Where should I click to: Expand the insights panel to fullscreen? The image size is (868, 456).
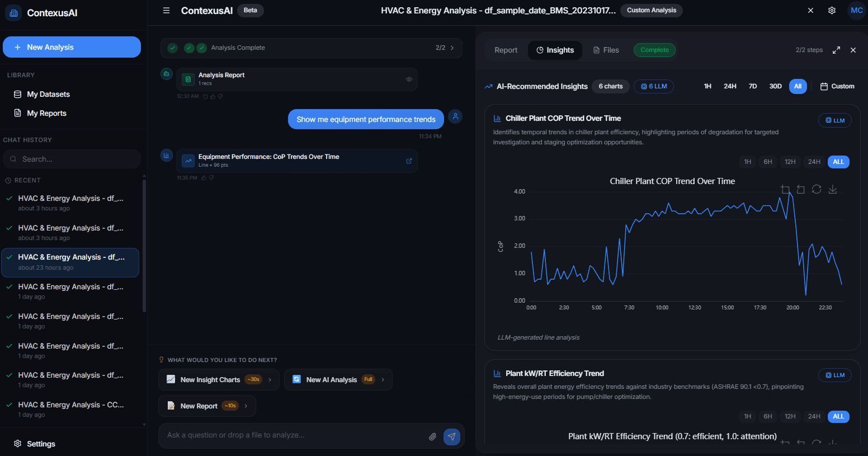(x=836, y=50)
